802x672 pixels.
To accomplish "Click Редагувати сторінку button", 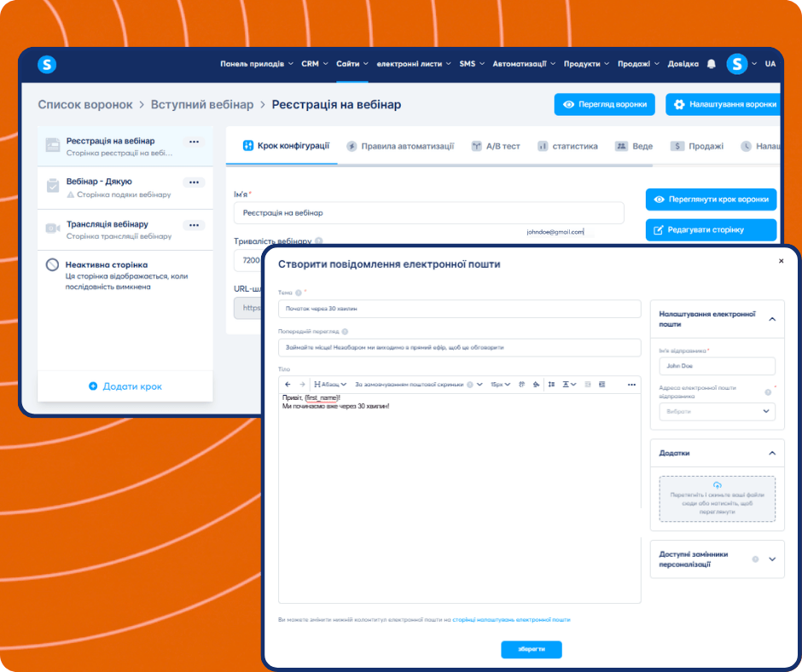I will (711, 230).
